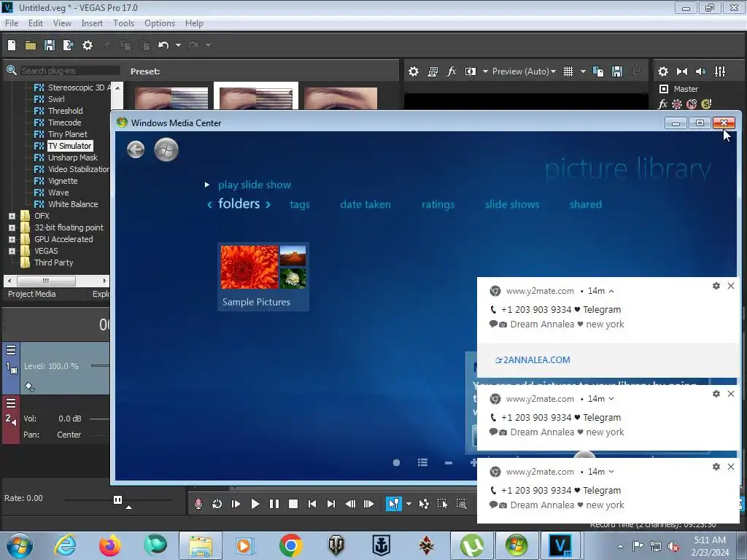
Task: Open the Tools menu
Action: tap(123, 23)
